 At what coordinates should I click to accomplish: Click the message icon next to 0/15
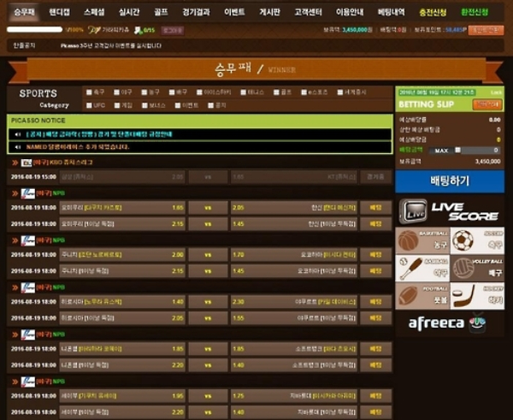138,31
